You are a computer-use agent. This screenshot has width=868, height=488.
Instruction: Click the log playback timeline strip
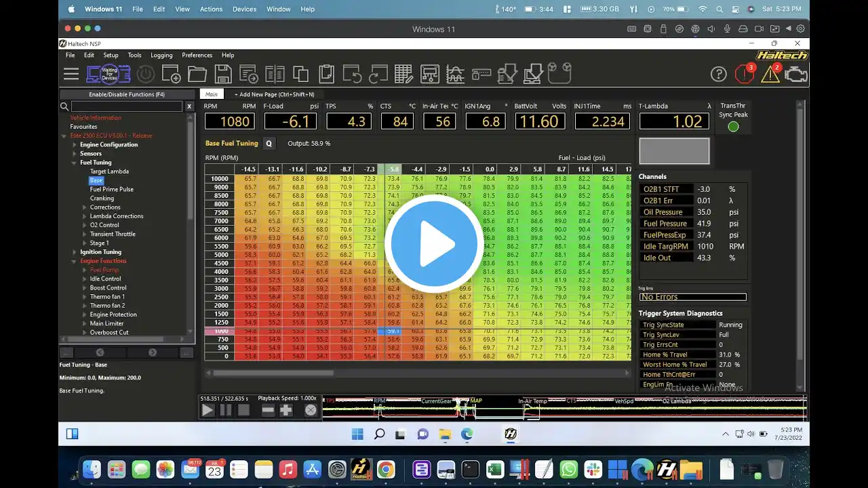pyautogui.click(x=564, y=409)
